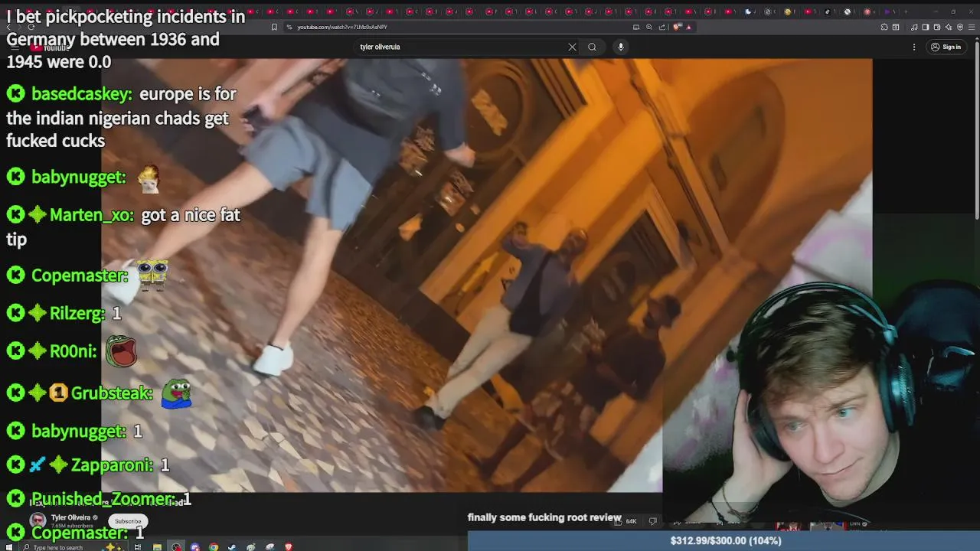The image size is (980, 551).
Task: Click the Subscribe button below the video
Action: (128, 521)
